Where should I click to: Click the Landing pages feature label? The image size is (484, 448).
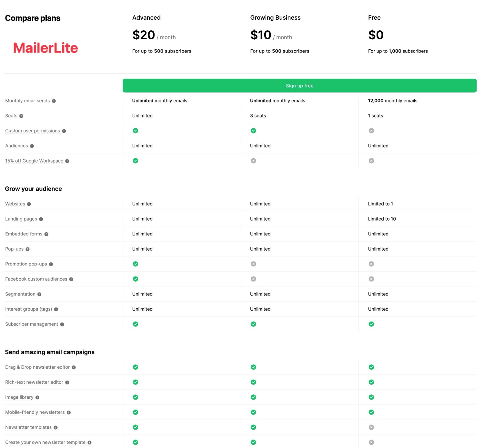click(21, 219)
